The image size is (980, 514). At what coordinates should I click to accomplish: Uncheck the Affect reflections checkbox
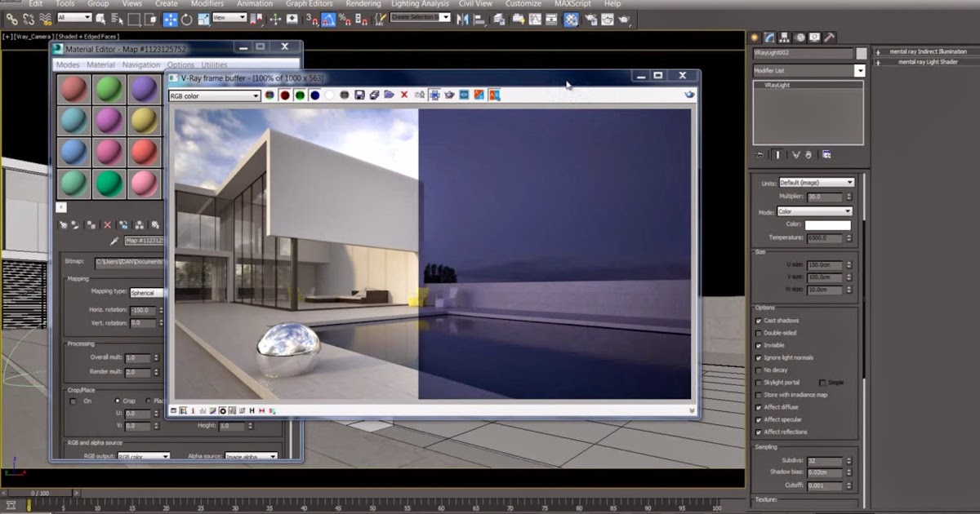tap(759, 432)
